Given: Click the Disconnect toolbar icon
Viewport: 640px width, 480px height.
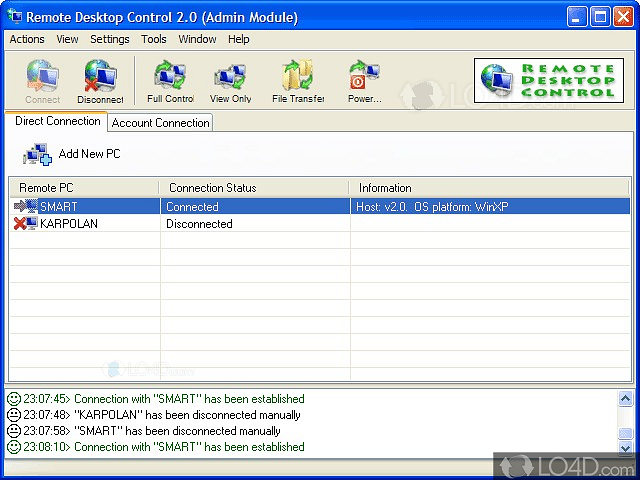Looking at the screenshot, I should coord(100,78).
